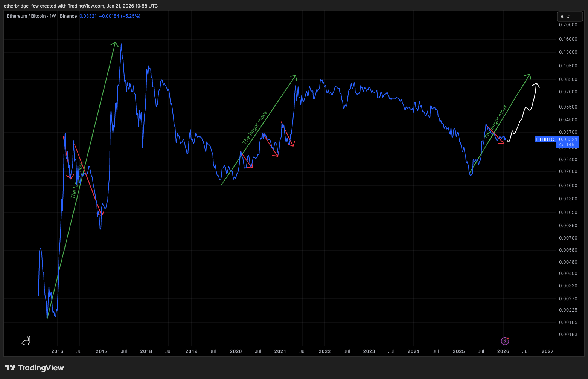Click "The larger move" text along 2020 trendline
The width and height of the screenshot is (588, 379).
point(255,127)
